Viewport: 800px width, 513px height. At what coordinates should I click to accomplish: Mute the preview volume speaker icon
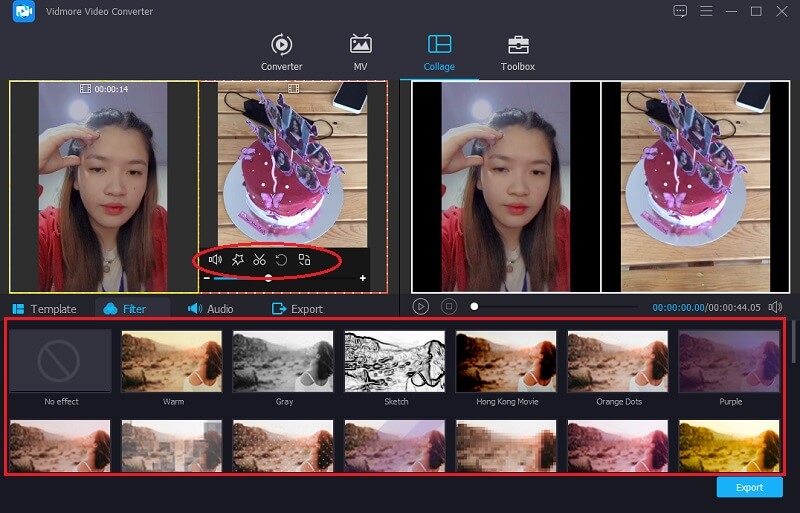[x=775, y=307]
